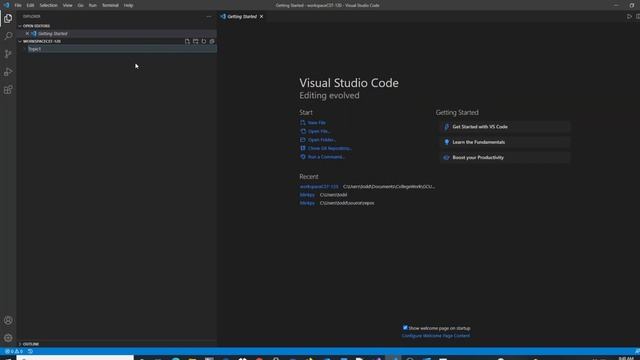Click the taskbar clock
640x360 pixels.
click(626, 358)
